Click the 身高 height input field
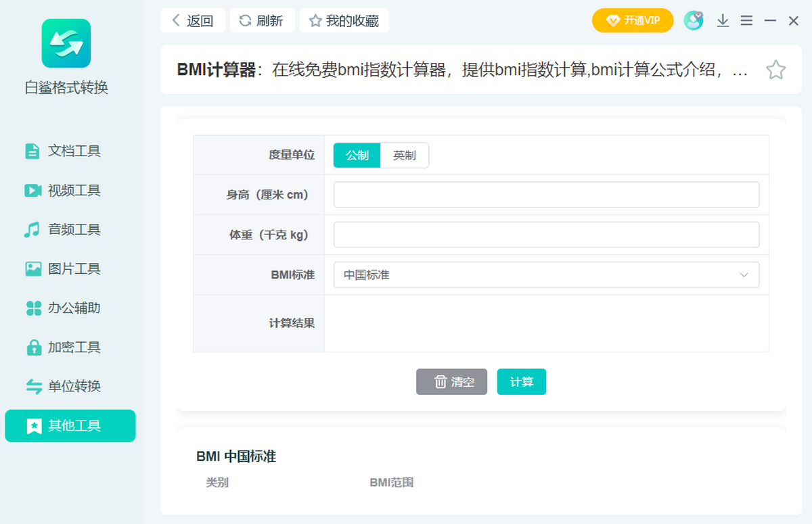The height and width of the screenshot is (524, 812). point(545,195)
